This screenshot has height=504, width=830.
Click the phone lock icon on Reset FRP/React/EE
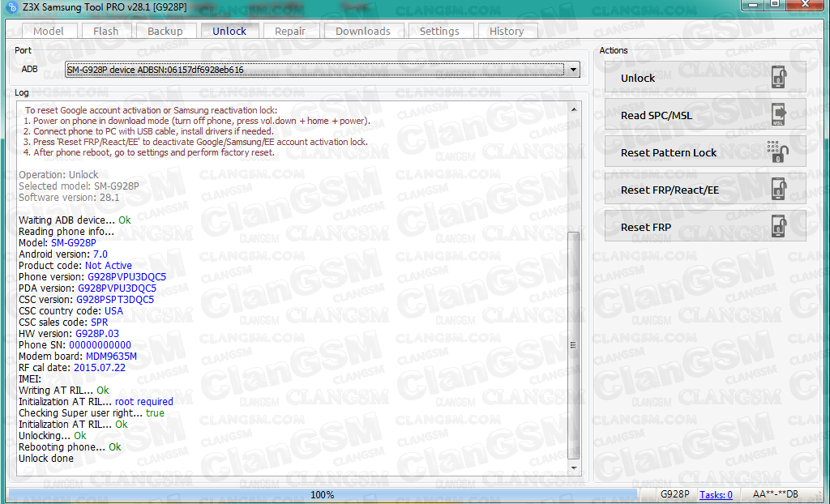coord(778,189)
